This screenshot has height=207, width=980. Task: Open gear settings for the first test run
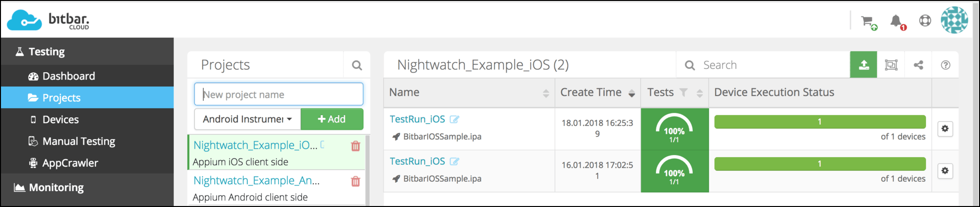[945, 129]
